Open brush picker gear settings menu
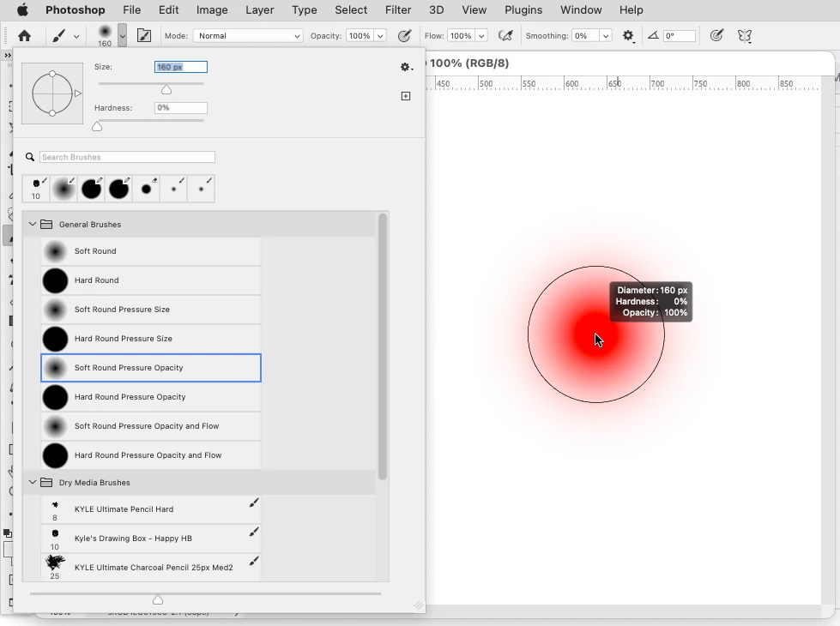The image size is (840, 626). (x=406, y=67)
